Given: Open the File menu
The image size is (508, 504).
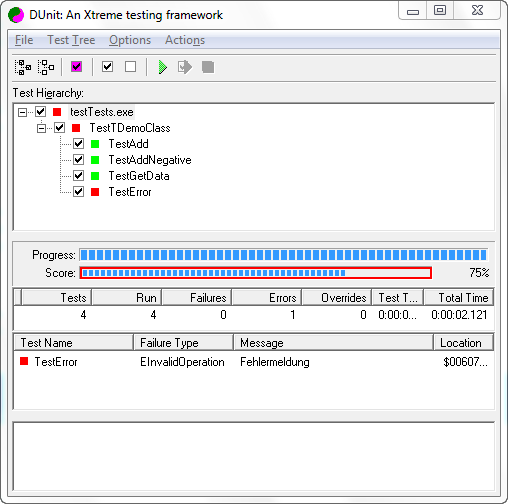Looking at the screenshot, I should (x=24, y=40).
